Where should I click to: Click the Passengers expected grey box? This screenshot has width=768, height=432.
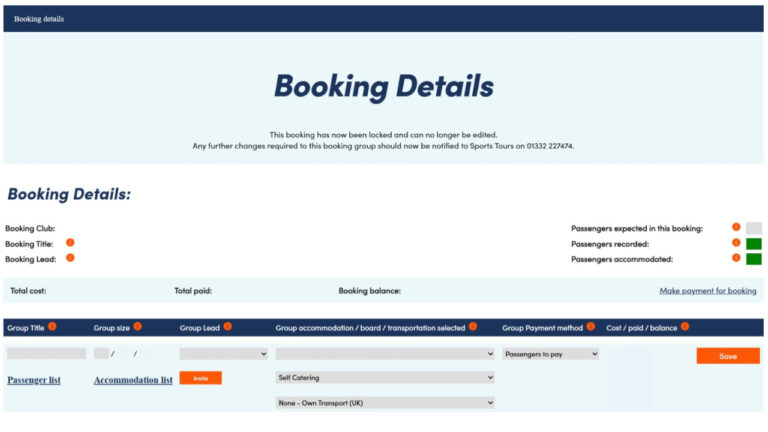754,228
